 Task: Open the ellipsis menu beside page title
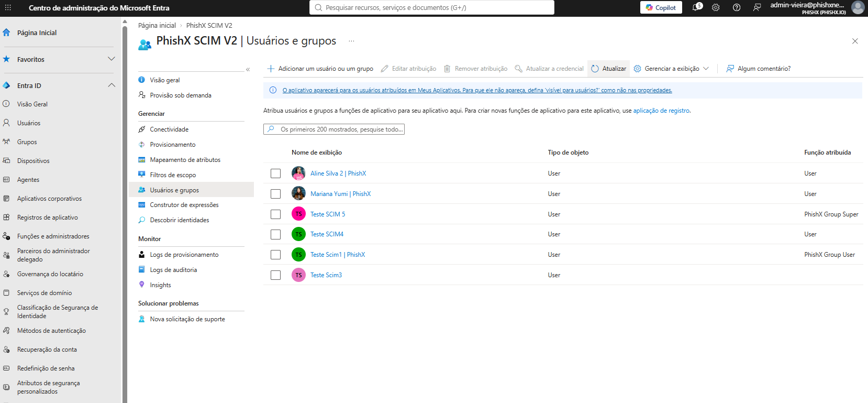351,41
